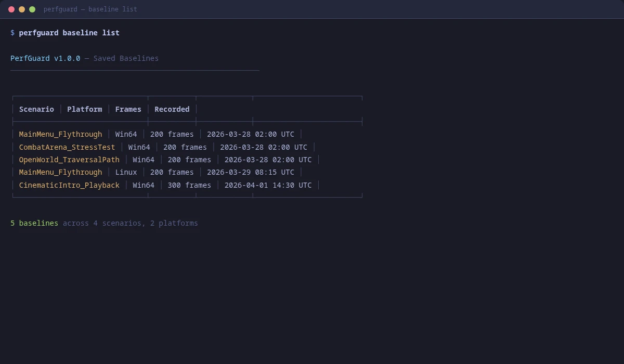Select the OpenWorld_TraversalPath scenario name

[x=69, y=160]
